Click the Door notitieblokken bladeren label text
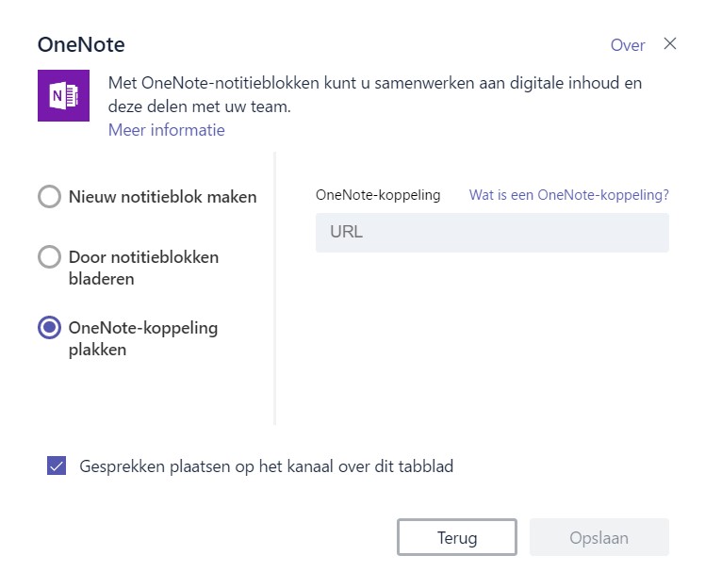 [x=144, y=268]
